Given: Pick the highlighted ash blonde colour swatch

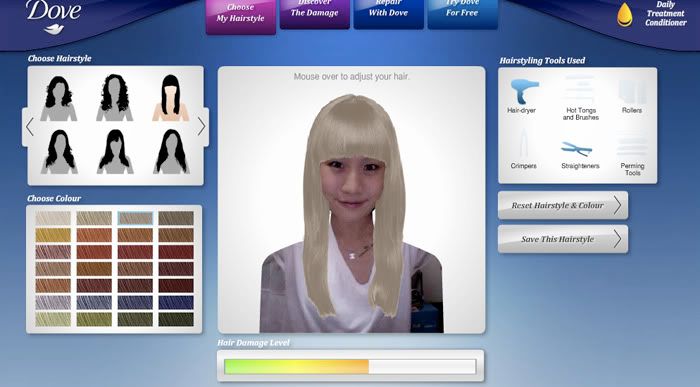Looking at the screenshot, I should [135, 218].
